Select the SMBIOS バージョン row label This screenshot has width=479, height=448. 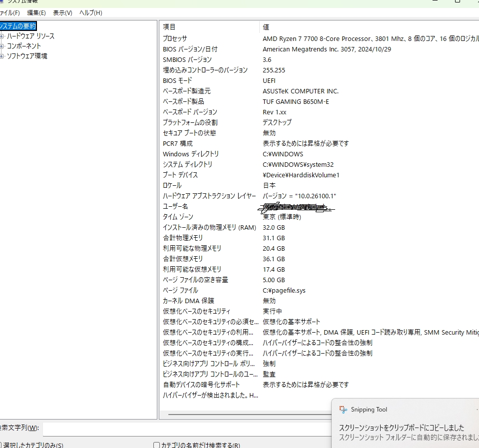coord(187,59)
